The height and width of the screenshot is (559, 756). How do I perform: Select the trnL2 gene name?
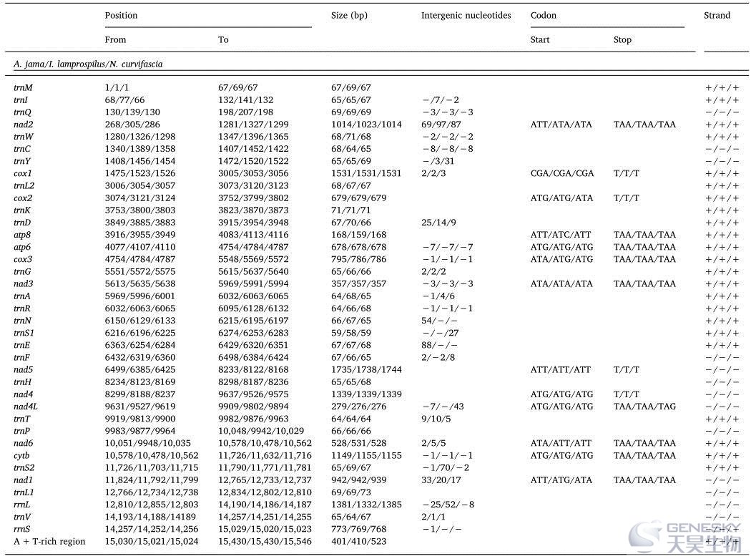pos(24,185)
